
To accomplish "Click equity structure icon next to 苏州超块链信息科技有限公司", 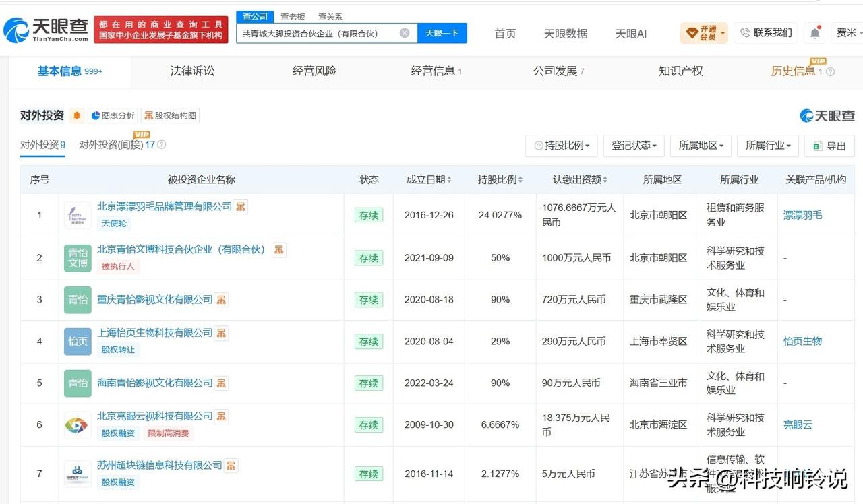I will tap(231, 466).
